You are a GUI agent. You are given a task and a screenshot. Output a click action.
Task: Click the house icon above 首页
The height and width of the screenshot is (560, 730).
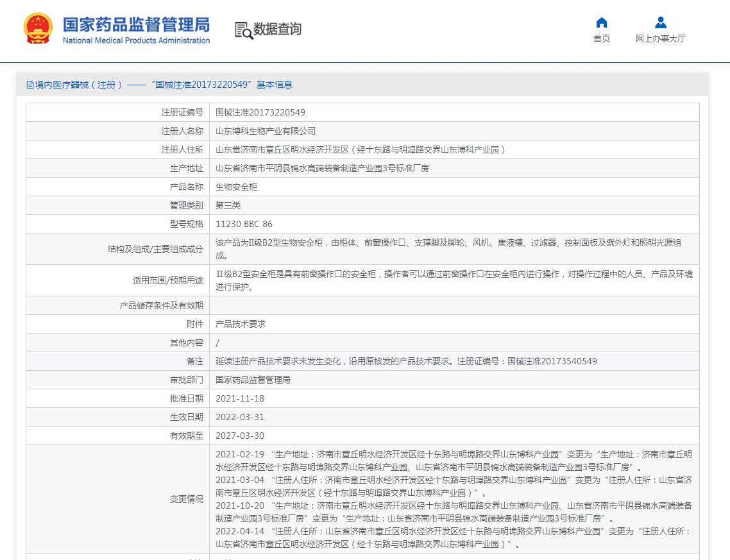point(601,22)
